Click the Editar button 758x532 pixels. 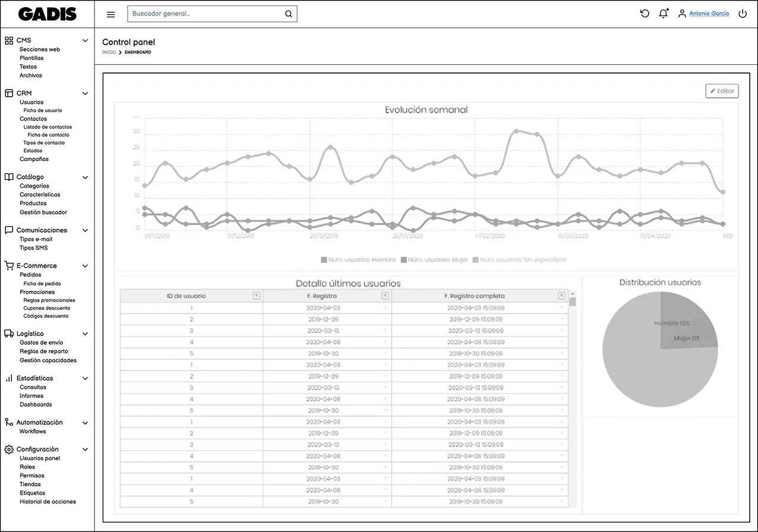(722, 91)
